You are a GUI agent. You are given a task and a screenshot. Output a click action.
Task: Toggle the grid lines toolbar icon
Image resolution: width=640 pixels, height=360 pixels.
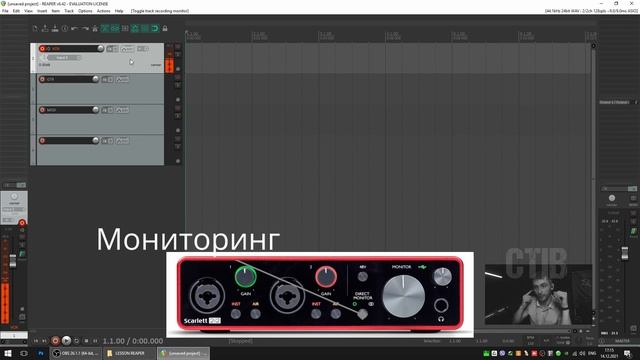144,29
